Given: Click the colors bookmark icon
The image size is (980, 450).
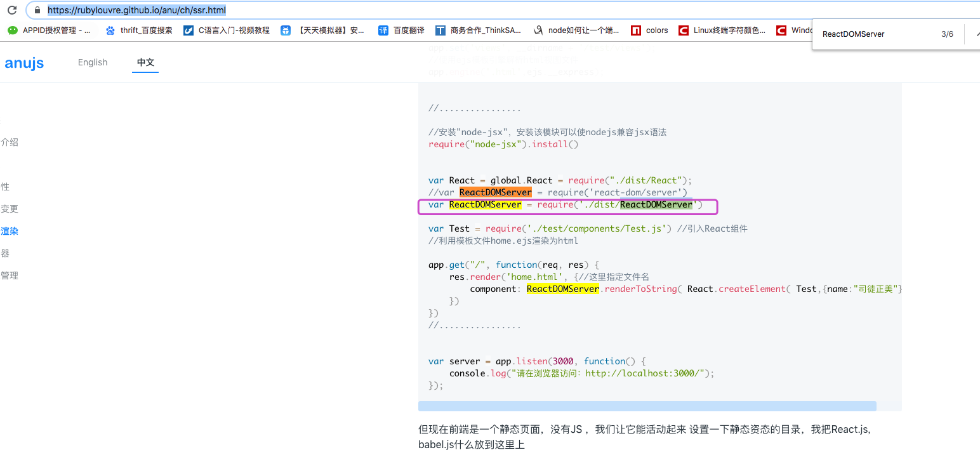Looking at the screenshot, I should click(x=637, y=30).
